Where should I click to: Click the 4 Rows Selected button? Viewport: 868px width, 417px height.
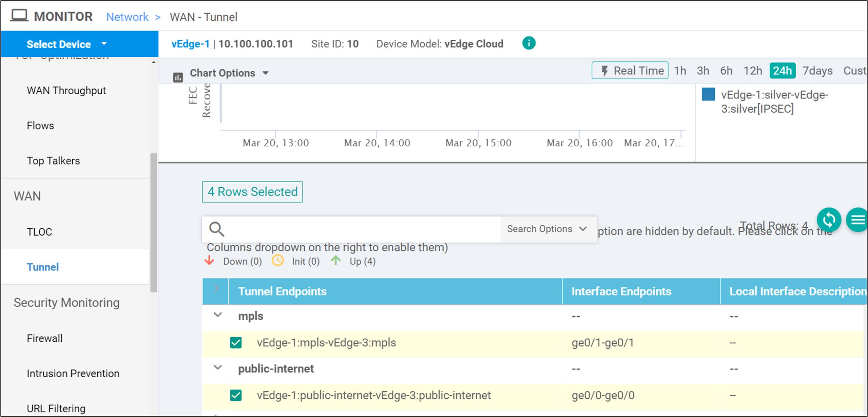[252, 192]
